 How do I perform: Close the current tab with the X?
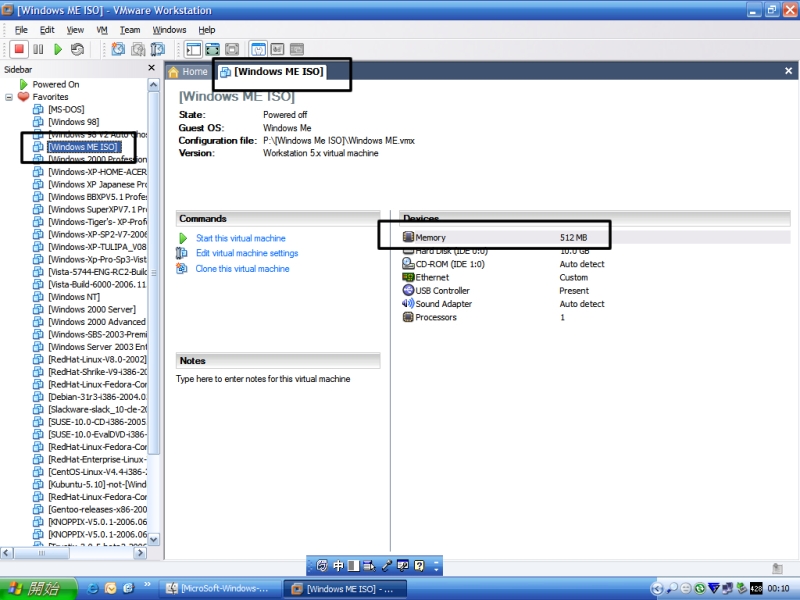pyautogui.click(x=788, y=71)
